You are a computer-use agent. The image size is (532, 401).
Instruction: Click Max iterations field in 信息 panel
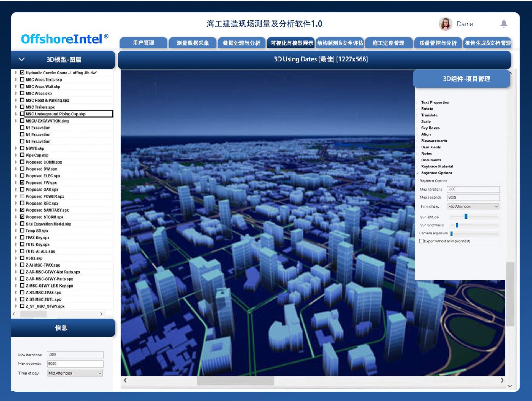click(75, 355)
